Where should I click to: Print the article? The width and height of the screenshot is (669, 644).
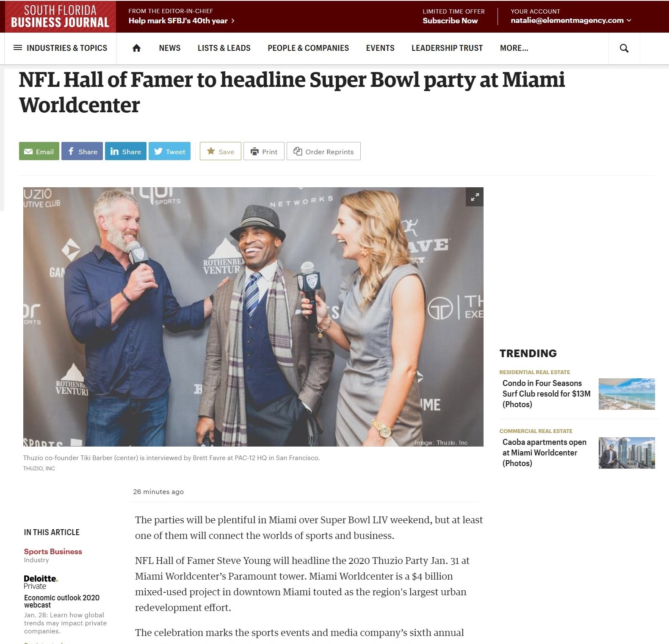pos(264,151)
